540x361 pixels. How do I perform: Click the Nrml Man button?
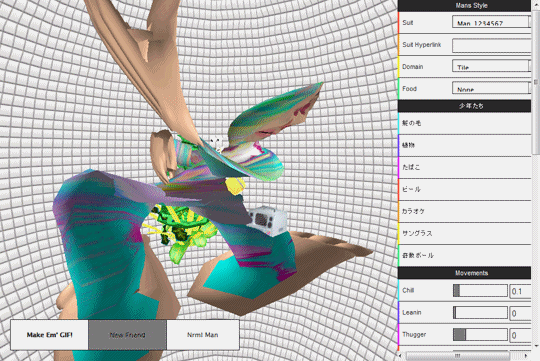coord(203,335)
